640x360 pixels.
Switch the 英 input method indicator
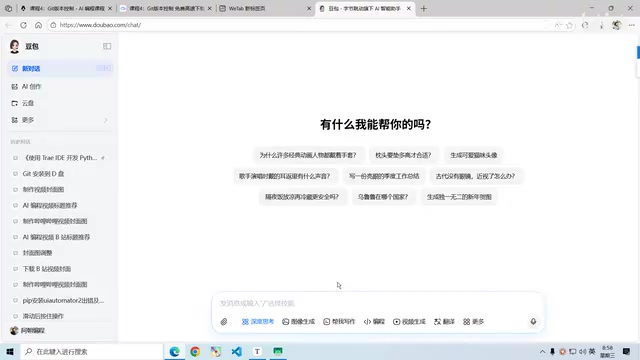(x=592, y=351)
